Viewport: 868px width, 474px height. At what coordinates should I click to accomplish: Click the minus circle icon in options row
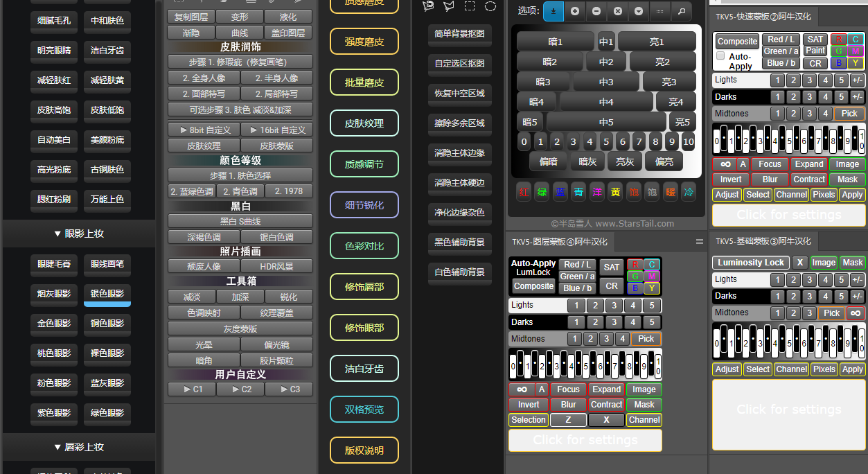pos(596,11)
